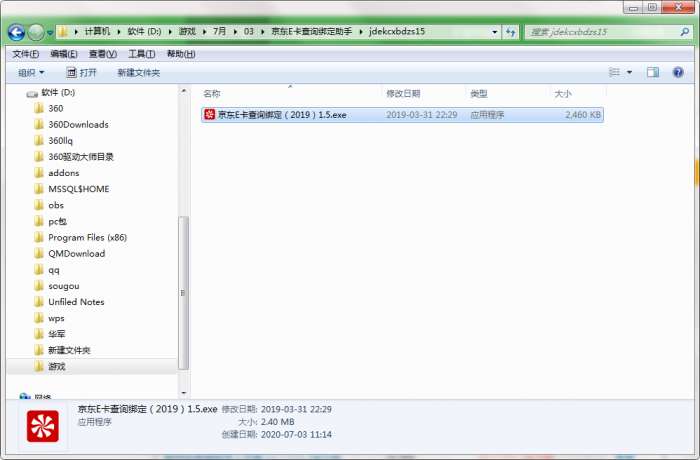Select the sougou folder

[63, 286]
